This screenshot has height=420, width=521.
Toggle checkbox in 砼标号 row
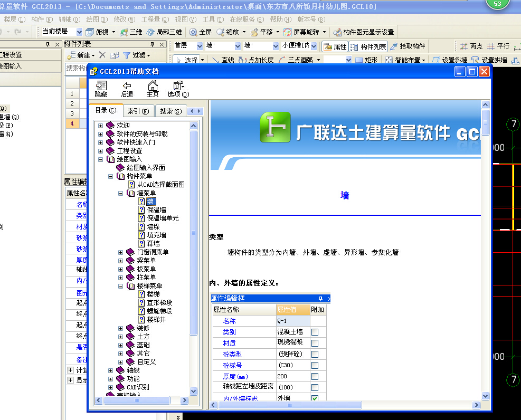(315, 365)
